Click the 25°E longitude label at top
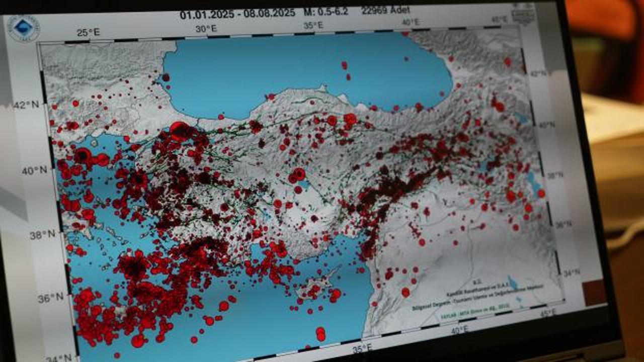 [x=88, y=32]
